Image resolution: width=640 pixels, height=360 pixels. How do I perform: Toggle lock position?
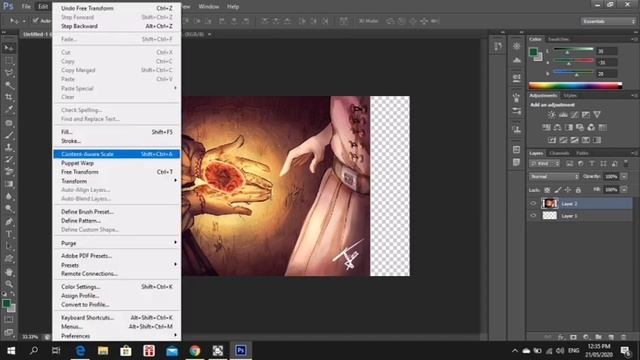(568, 190)
